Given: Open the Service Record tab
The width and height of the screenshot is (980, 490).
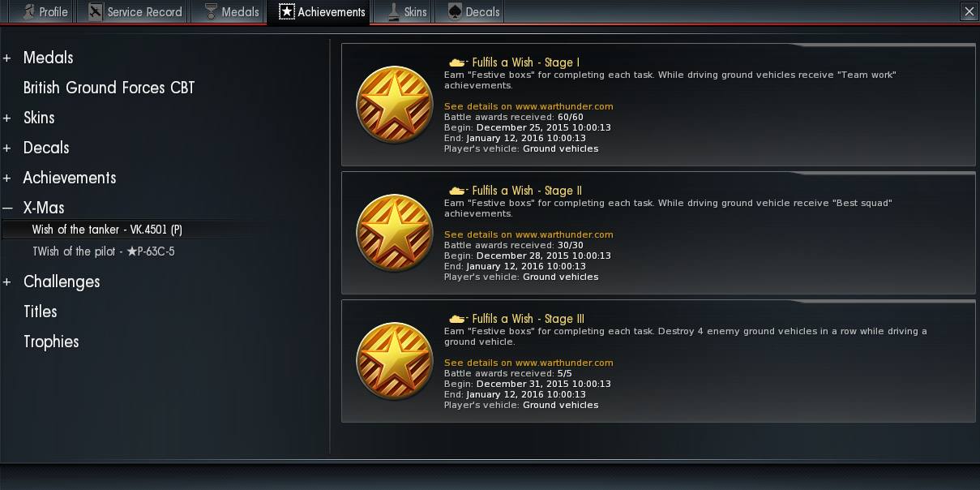Looking at the screenshot, I should pos(135,12).
